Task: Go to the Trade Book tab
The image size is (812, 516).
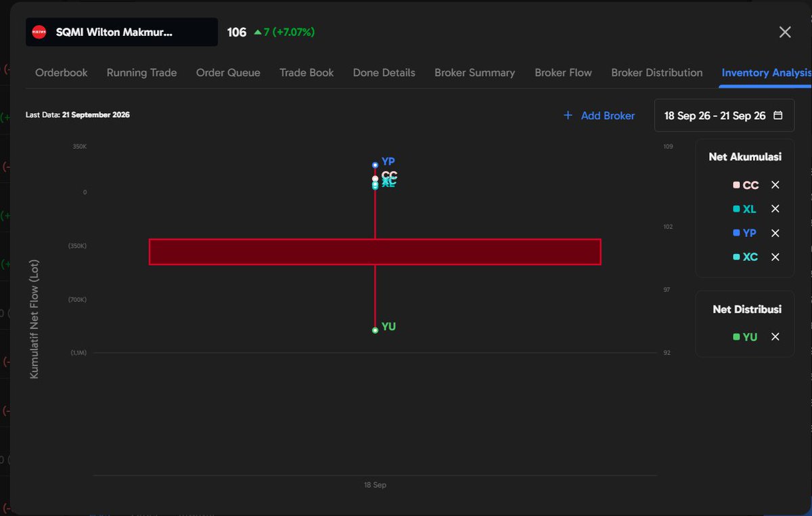Action: (307, 72)
